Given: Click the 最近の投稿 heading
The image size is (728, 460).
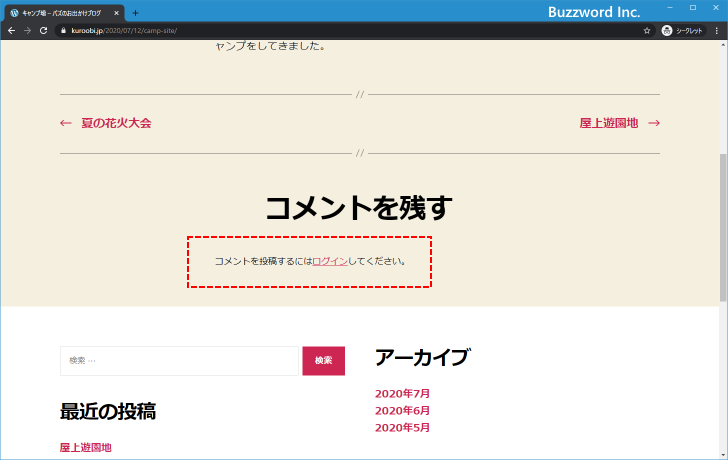Looking at the screenshot, I should 108,411.
